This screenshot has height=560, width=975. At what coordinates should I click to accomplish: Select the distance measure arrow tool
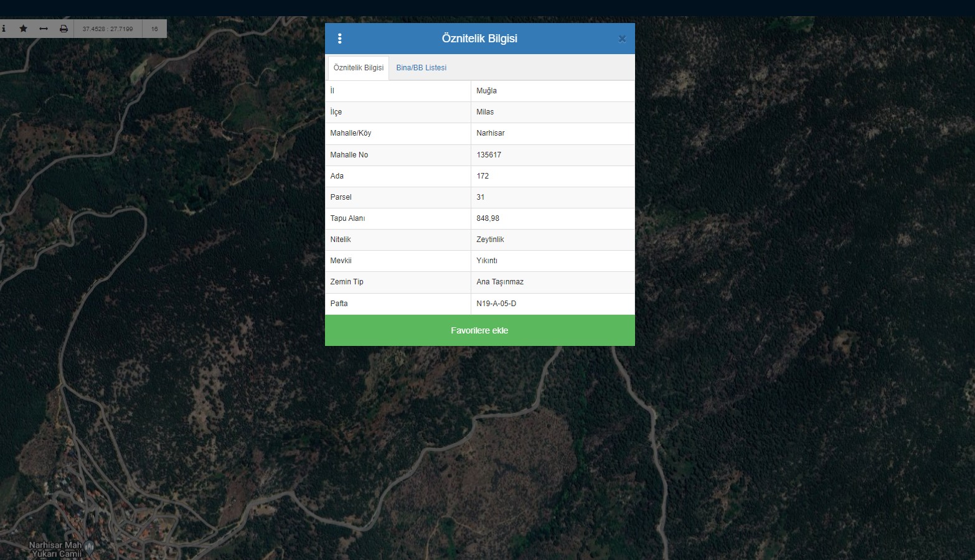(x=44, y=29)
